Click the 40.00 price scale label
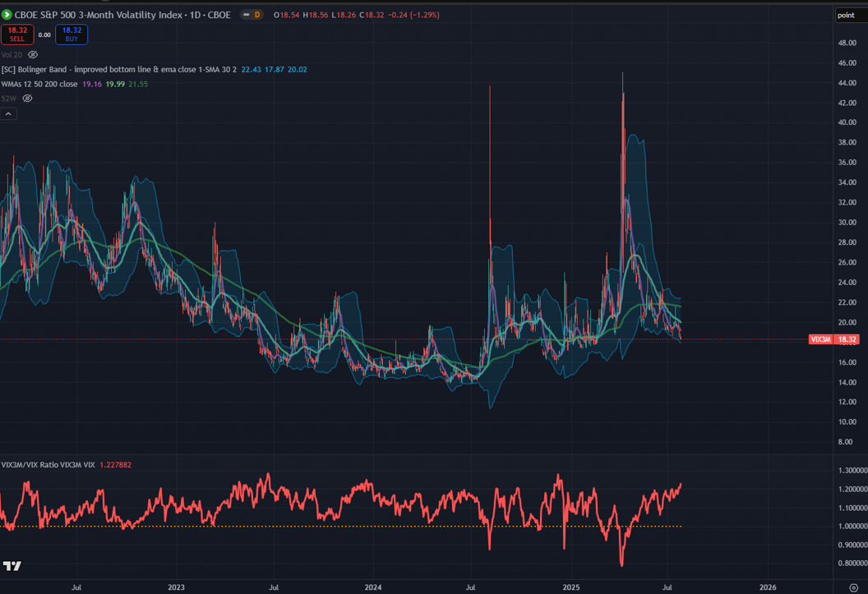868x594 pixels. click(x=847, y=122)
